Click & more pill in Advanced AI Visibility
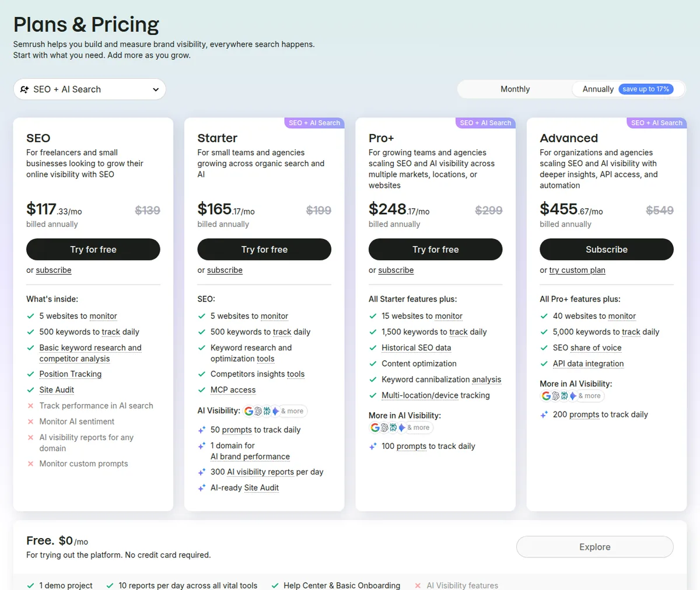The image size is (700, 590). [x=590, y=396]
